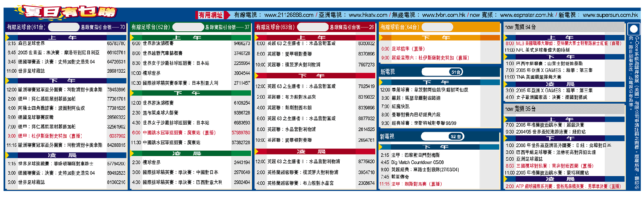
Task: Open the www.espnstar.com.hk link
Action: [526, 15]
